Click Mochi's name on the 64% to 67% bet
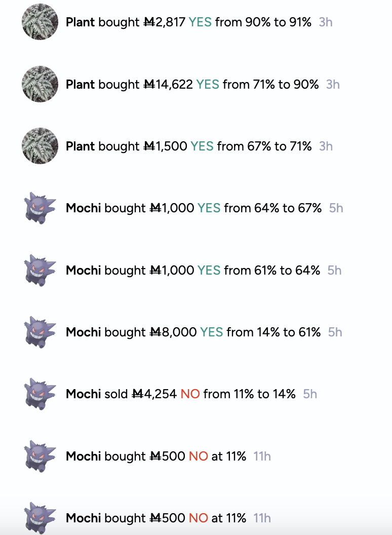 click(83, 208)
